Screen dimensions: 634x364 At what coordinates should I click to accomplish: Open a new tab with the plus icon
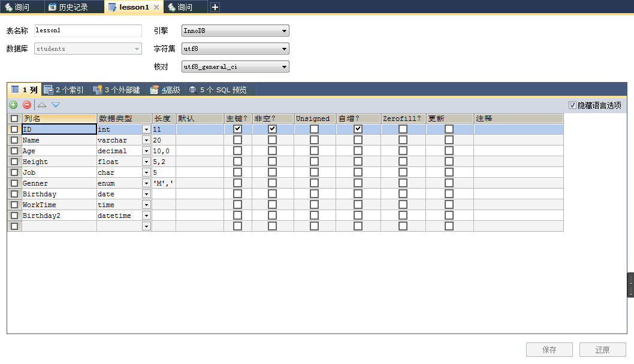click(x=215, y=7)
